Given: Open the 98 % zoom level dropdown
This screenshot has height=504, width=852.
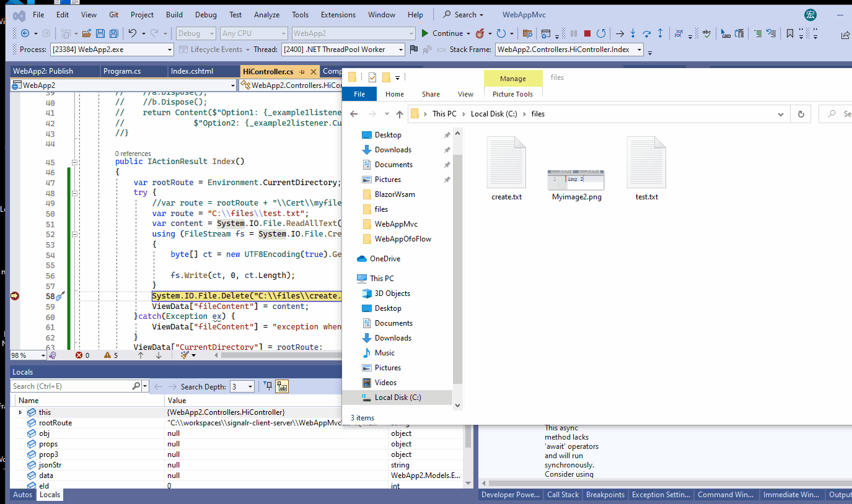Looking at the screenshot, I should [28, 355].
